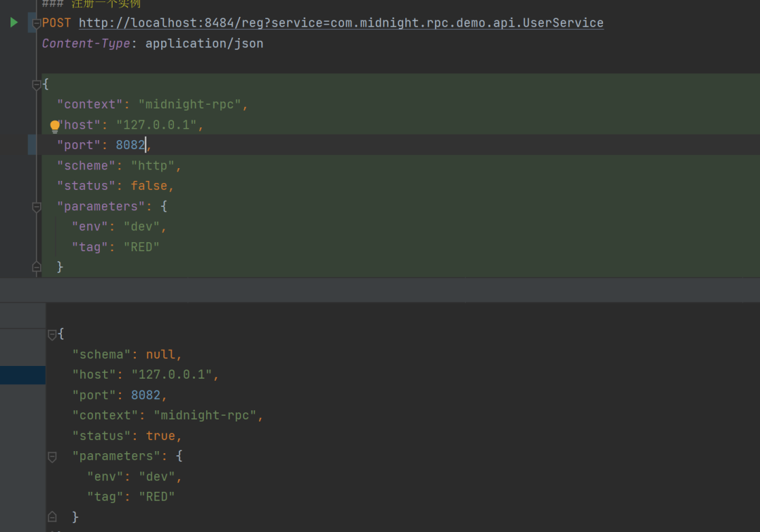Click the application/json header value

(x=204, y=43)
